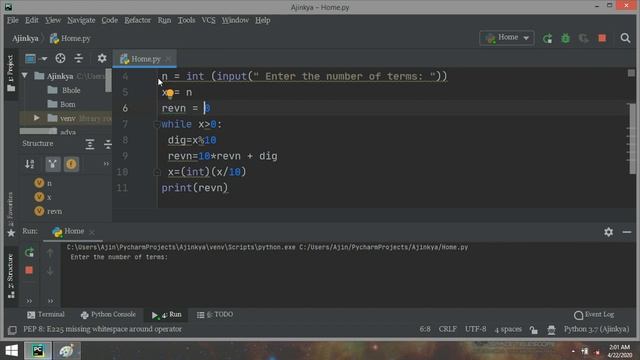Open the Help menu

(x=262, y=20)
